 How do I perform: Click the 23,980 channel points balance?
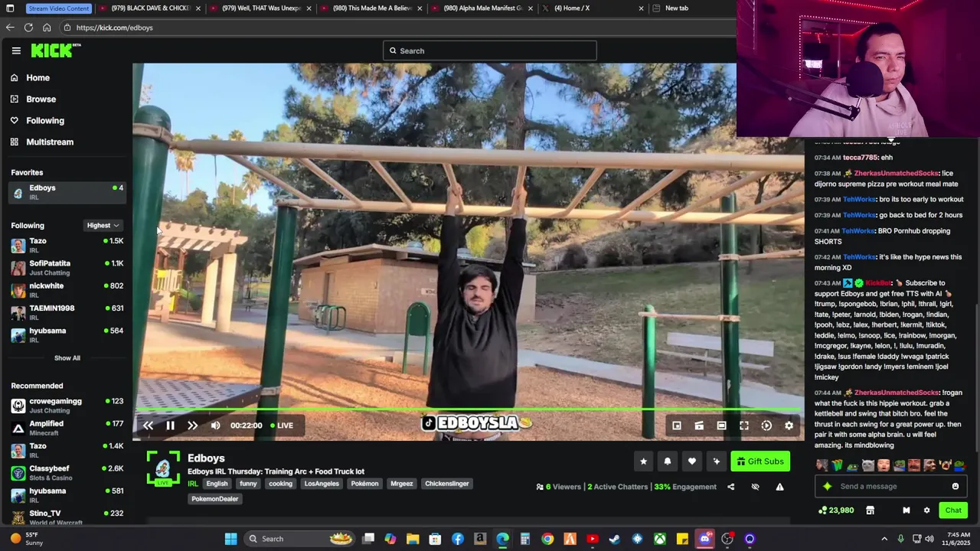[836, 510]
